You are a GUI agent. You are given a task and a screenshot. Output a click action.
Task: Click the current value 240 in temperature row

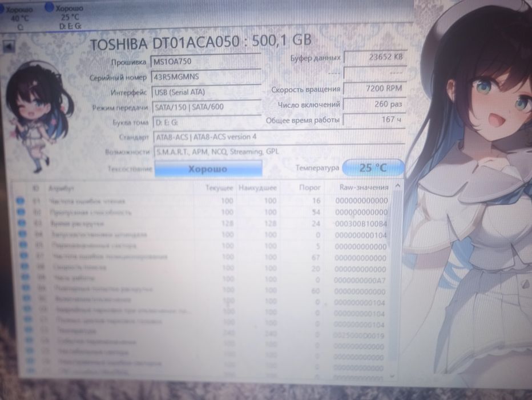(229, 333)
